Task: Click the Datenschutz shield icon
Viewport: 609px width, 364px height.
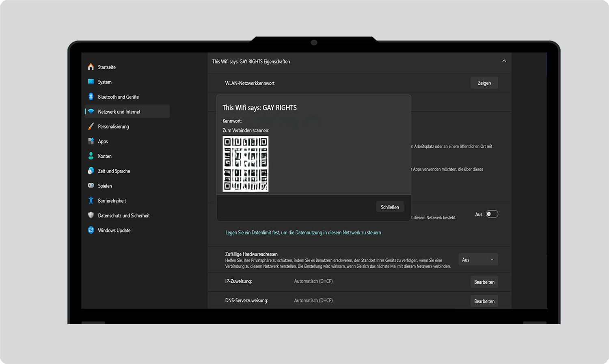Action: click(x=91, y=215)
